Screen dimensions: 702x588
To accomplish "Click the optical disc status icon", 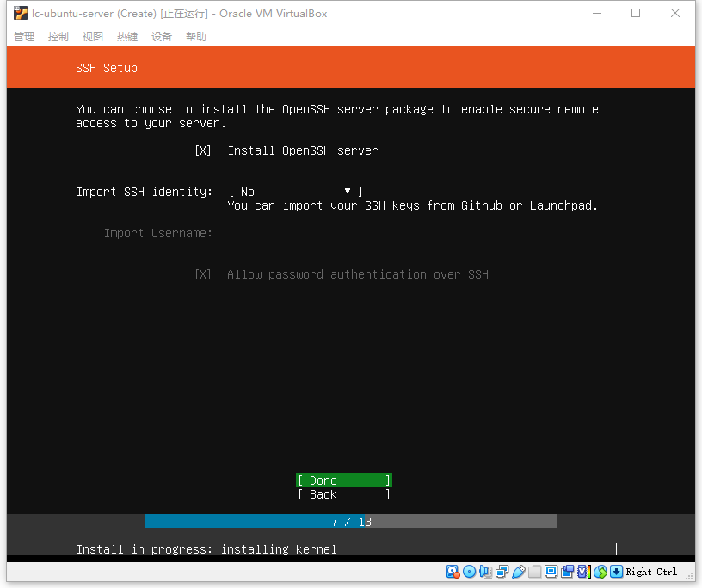I will pyautogui.click(x=469, y=572).
